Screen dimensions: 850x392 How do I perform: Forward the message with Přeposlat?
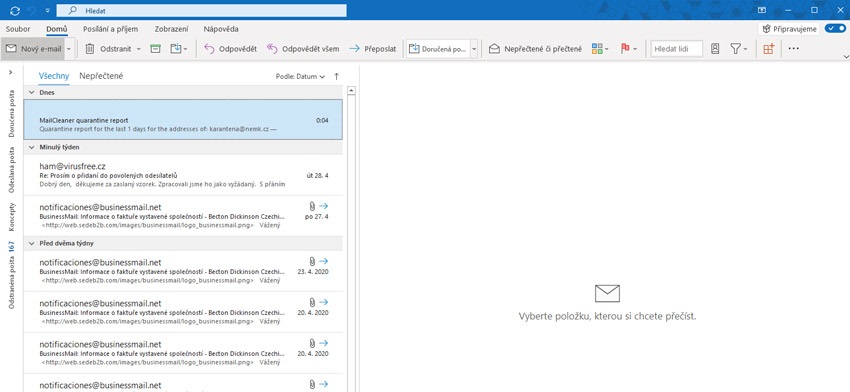pos(372,49)
